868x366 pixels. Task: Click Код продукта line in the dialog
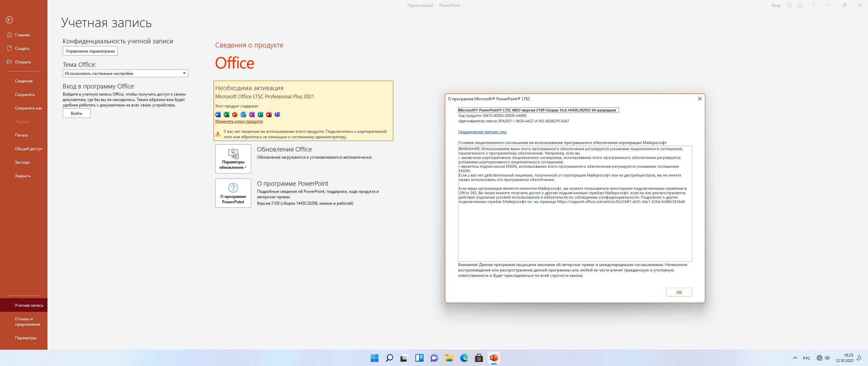pos(492,116)
